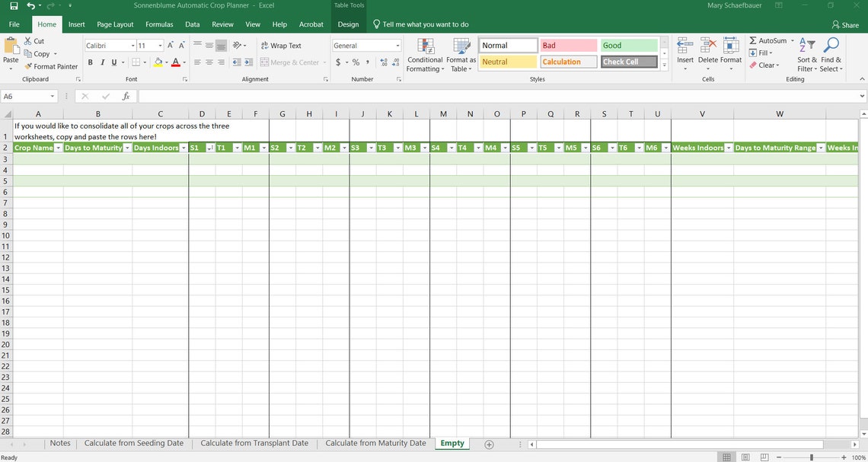Select the Format Painter tool
The height and width of the screenshot is (462, 868).
point(51,66)
